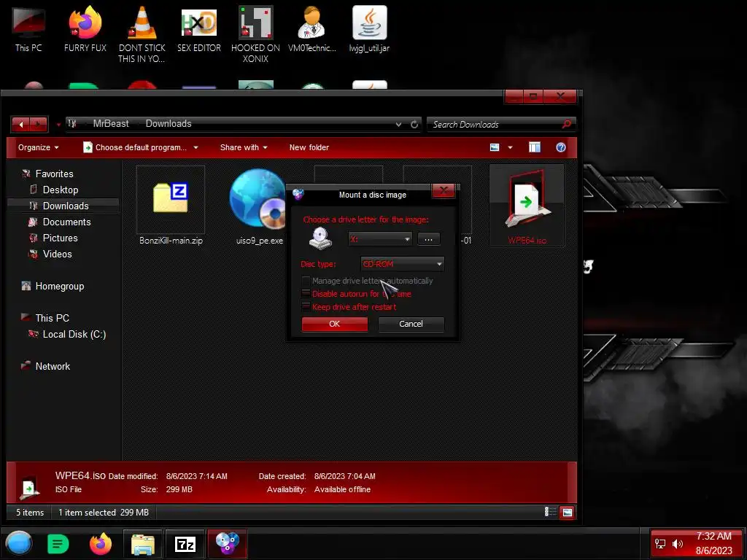Open the drive letter X: dropdown
This screenshot has height=560, width=747.
[x=380, y=239]
